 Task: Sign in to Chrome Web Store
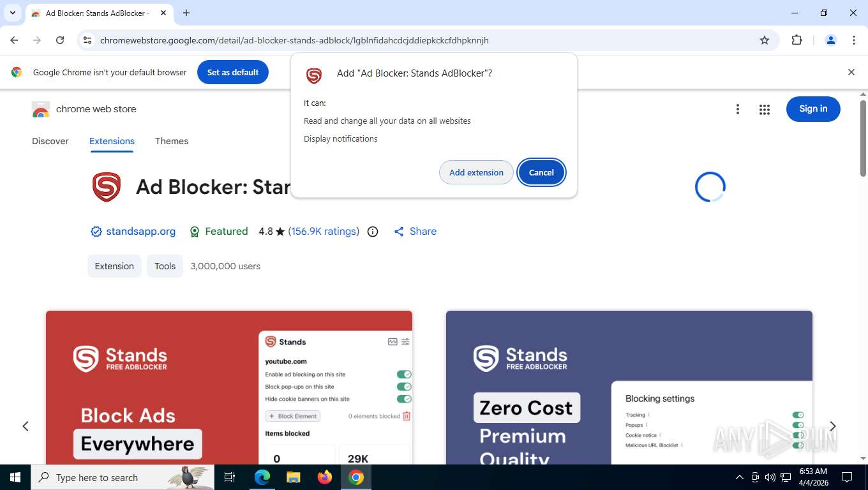813,108
